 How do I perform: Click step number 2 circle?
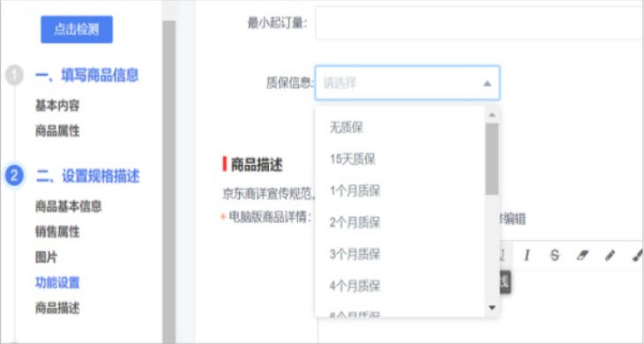(x=14, y=176)
